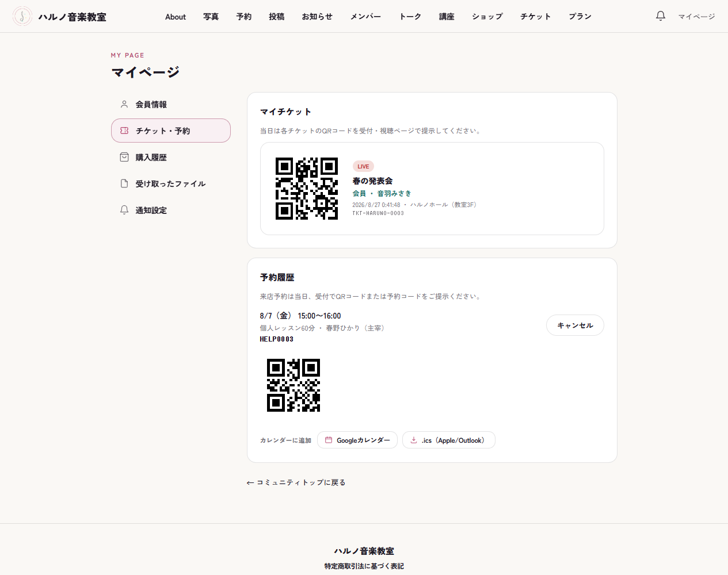Open お知らせ in the top navigation
The width and height of the screenshot is (728, 575).
pos(318,17)
